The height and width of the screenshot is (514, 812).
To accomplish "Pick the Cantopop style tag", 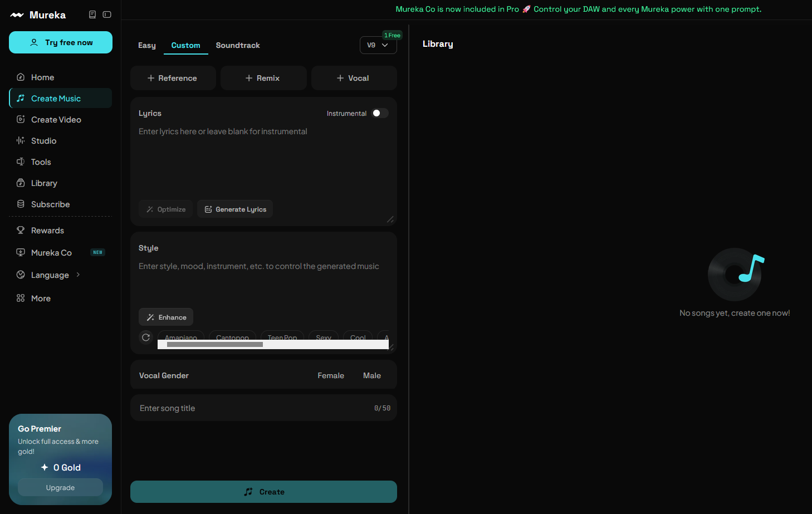I will [232, 336].
